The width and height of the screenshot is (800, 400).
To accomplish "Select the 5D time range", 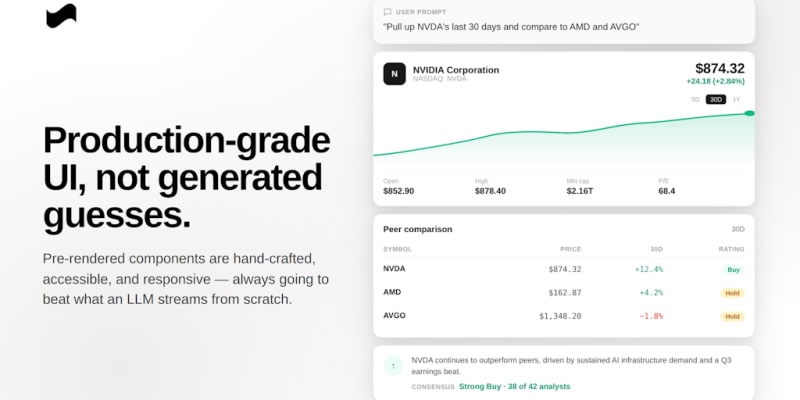I will point(695,99).
